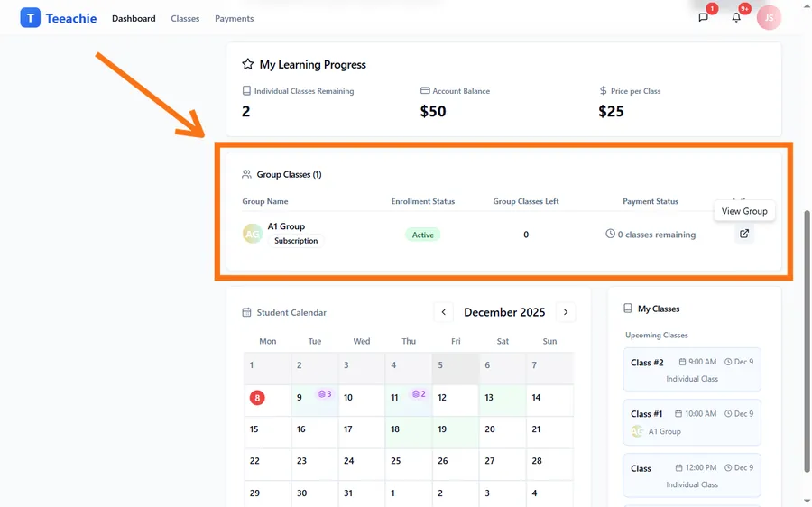
Task: Open the notifications bell icon
Action: [736, 17]
